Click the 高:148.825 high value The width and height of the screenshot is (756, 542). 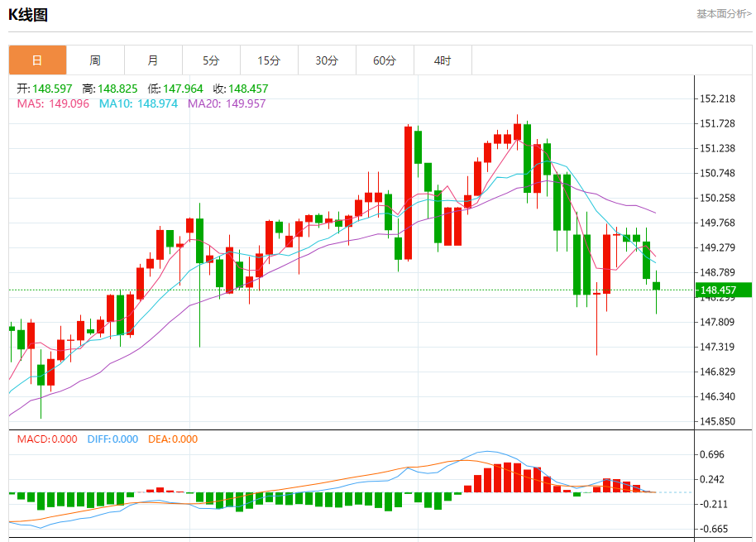point(110,89)
